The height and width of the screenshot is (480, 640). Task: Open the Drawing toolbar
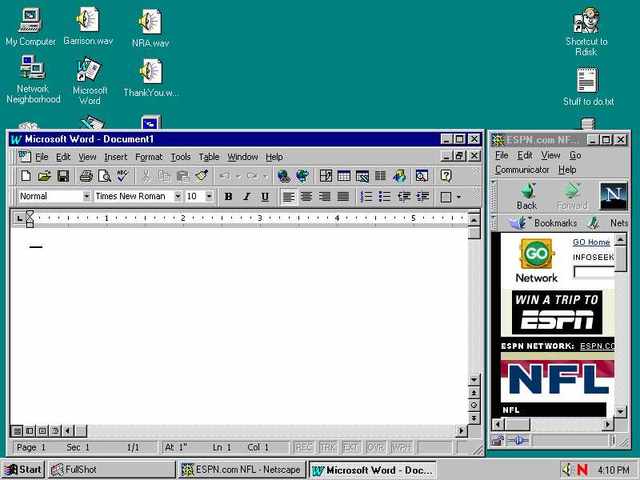click(x=400, y=176)
